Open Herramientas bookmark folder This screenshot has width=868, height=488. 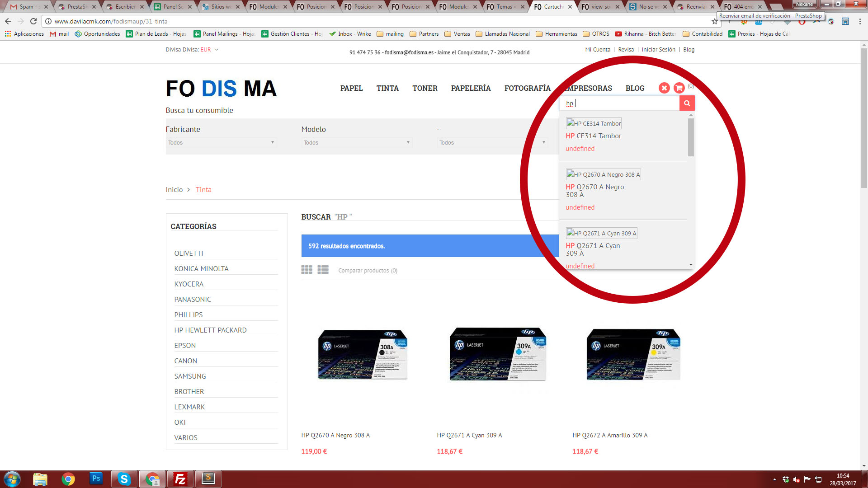[x=557, y=34]
